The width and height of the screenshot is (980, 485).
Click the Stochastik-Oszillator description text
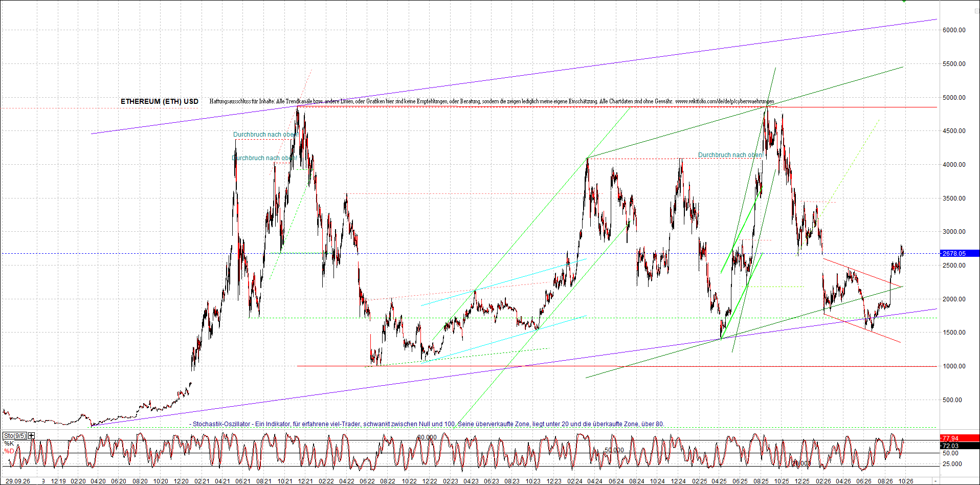point(428,424)
